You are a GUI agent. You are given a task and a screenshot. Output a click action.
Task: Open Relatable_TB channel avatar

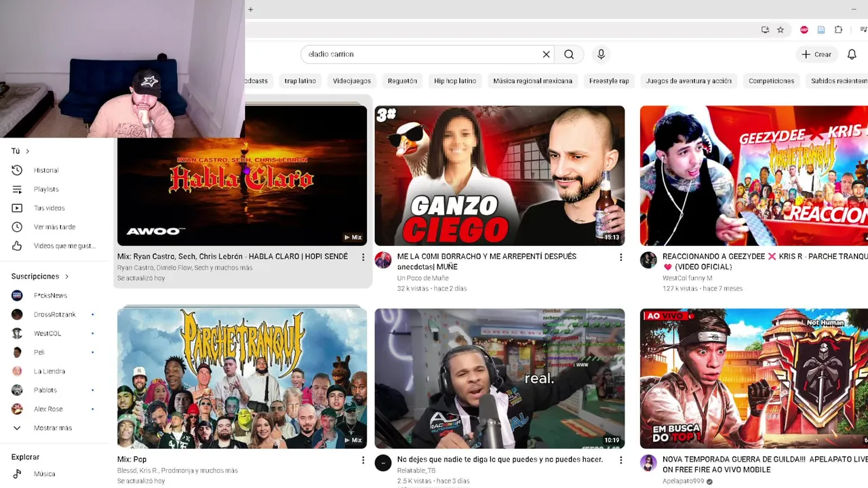click(x=383, y=463)
